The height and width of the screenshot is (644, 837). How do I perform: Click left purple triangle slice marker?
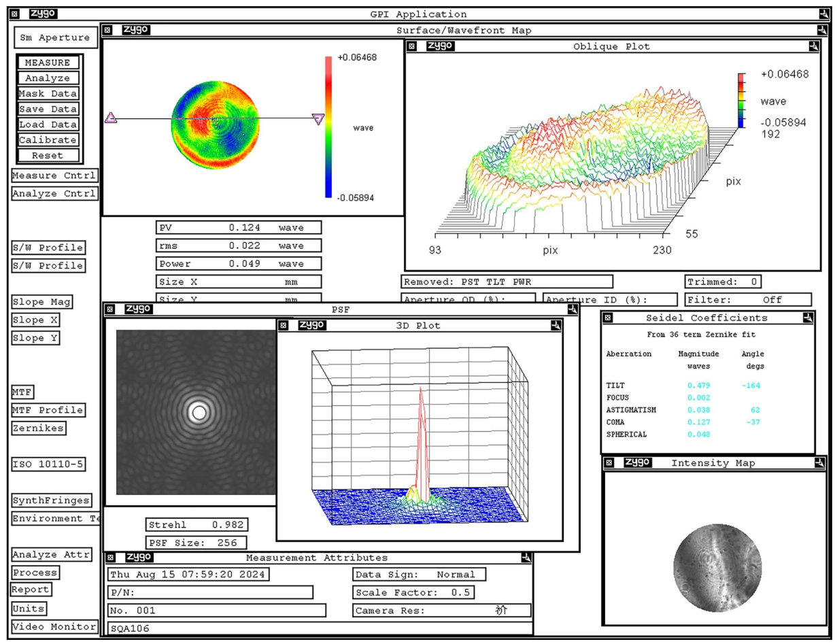pyautogui.click(x=111, y=118)
